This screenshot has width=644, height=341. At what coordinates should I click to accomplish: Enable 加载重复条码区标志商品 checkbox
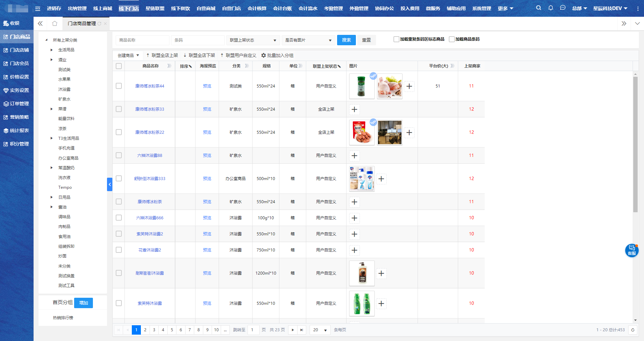(x=396, y=39)
